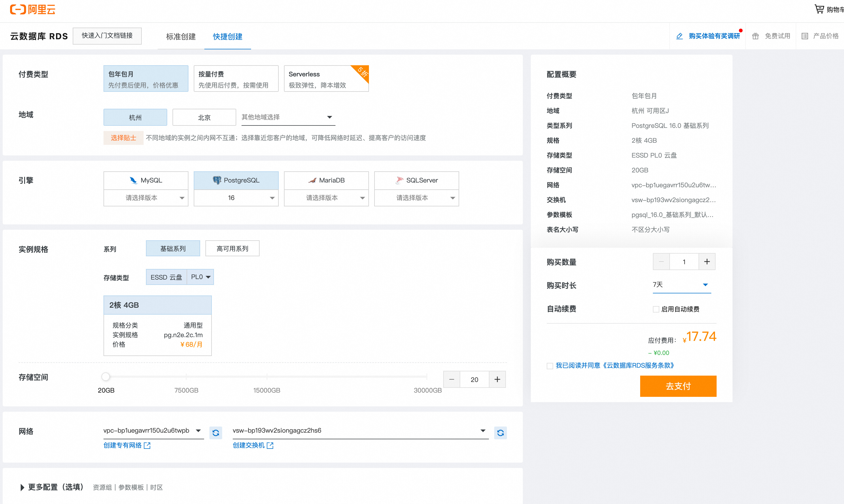Decrease storage space with minus button
The image size is (844, 504).
451,379
